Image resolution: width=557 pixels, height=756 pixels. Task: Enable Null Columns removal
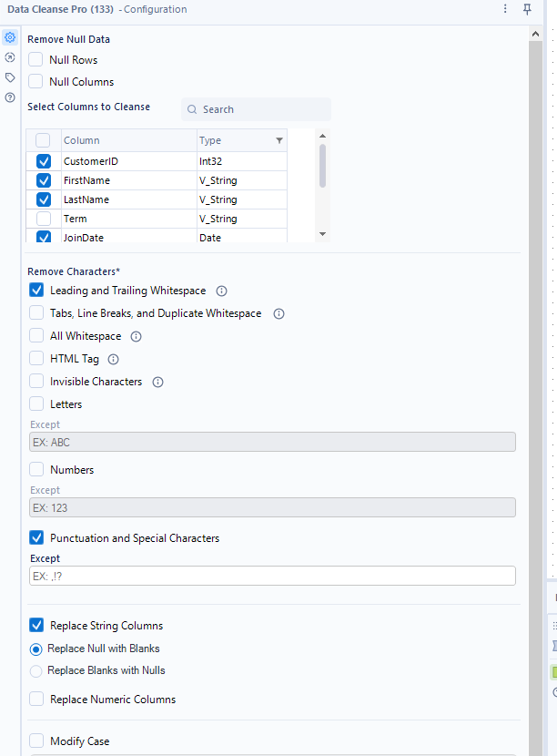[x=35, y=81]
